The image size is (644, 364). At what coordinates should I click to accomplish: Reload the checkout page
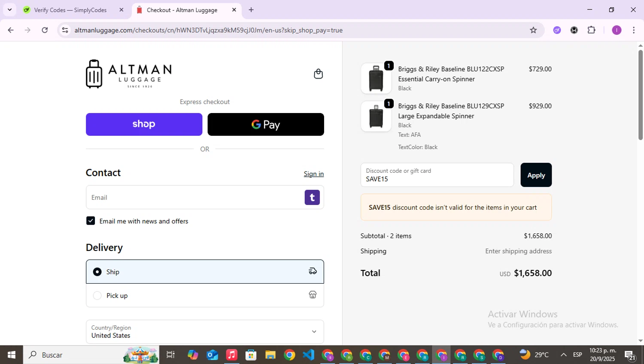pyautogui.click(x=45, y=30)
